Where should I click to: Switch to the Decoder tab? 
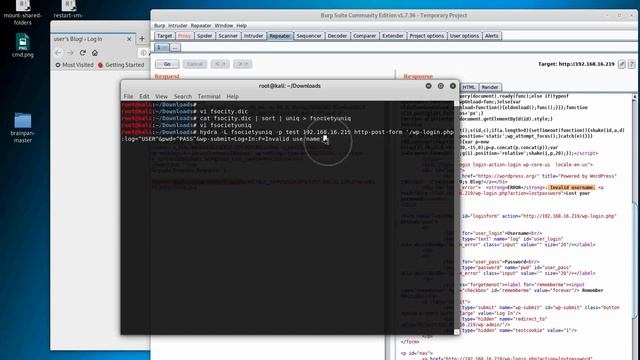point(337,36)
